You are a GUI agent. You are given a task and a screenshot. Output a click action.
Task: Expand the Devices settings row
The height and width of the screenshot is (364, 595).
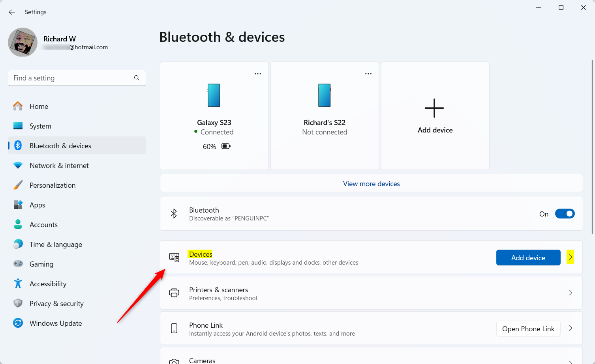point(570,257)
